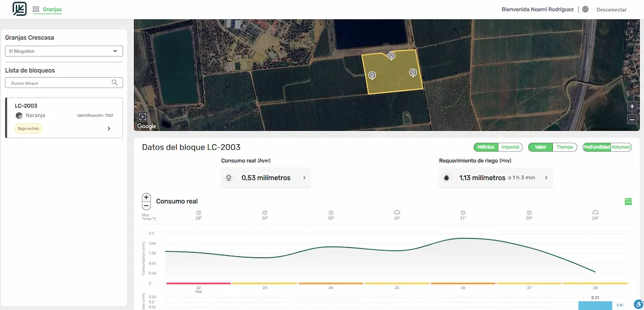Click the leaf logo icon in header
The image size is (644, 310).
coord(19,9)
